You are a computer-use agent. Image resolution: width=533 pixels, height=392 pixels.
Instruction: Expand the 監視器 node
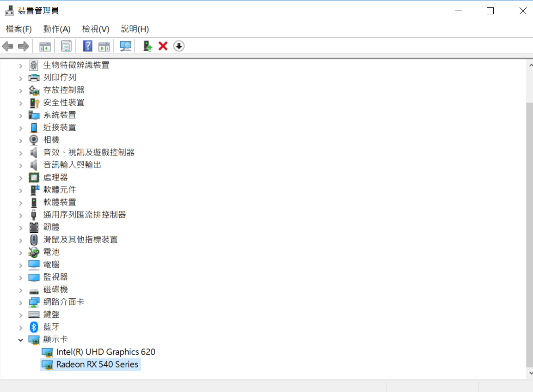(x=20, y=277)
